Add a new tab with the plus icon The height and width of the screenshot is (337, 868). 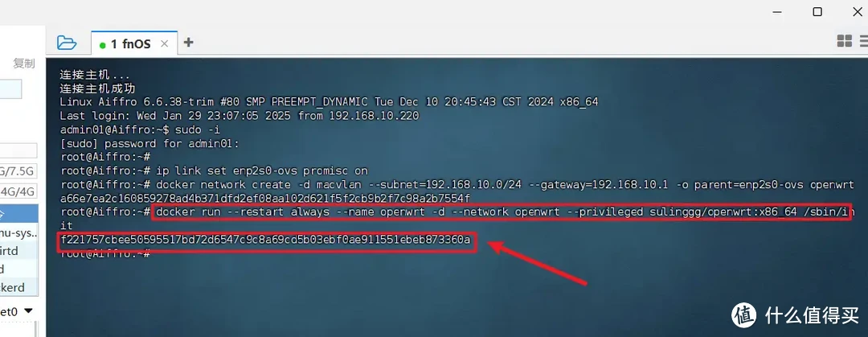188,42
